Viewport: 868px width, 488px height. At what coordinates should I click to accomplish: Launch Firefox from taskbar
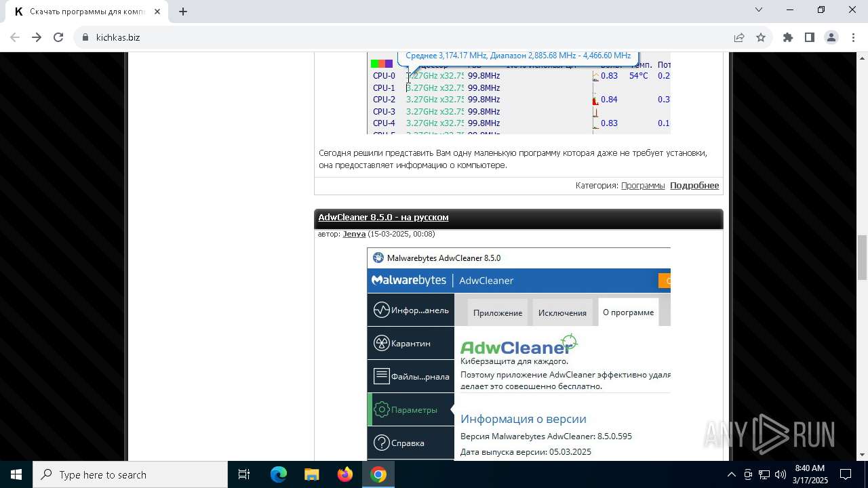click(345, 474)
